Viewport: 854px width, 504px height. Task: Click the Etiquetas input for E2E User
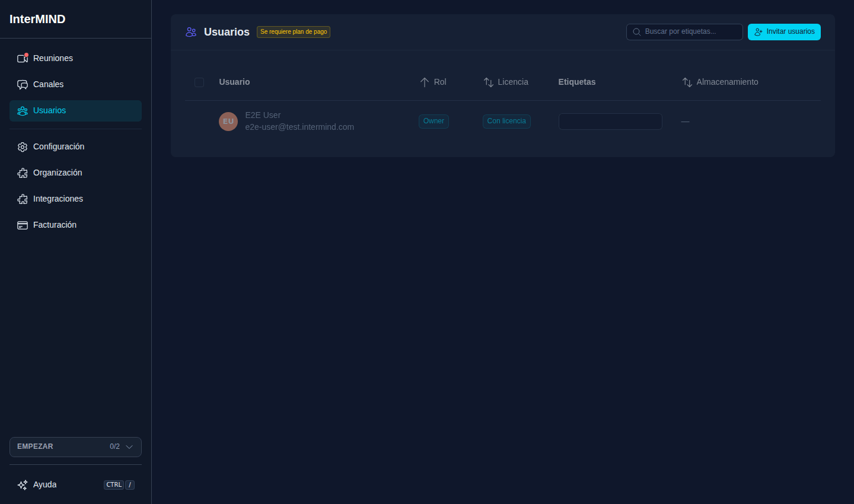coord(610,121)
